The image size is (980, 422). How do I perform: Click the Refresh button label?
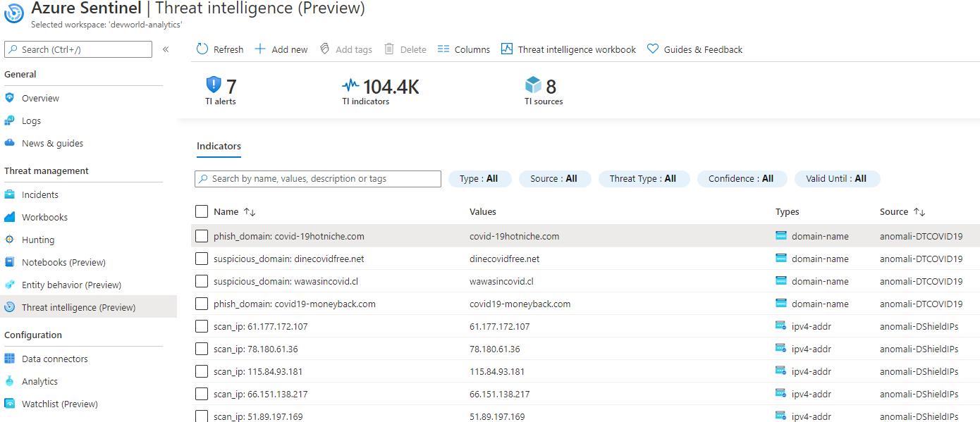(x=228, y=49)
